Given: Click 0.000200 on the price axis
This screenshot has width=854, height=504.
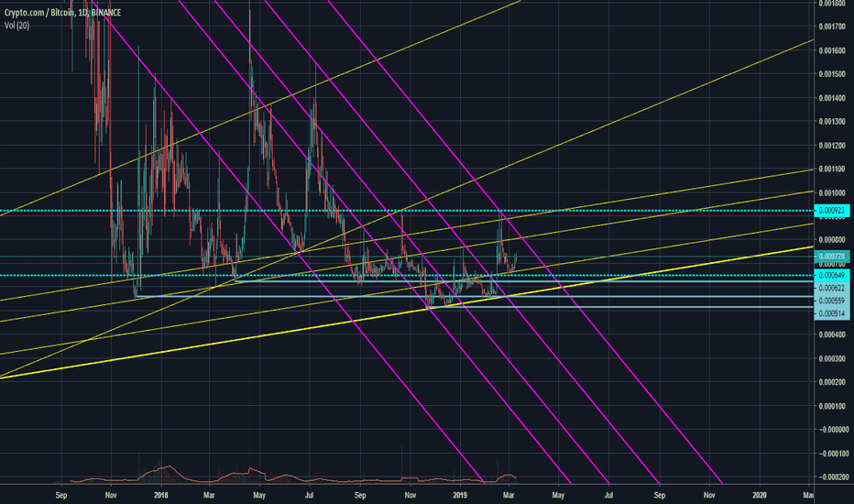Looking at the screenshot, I should [x=832, y=382].
